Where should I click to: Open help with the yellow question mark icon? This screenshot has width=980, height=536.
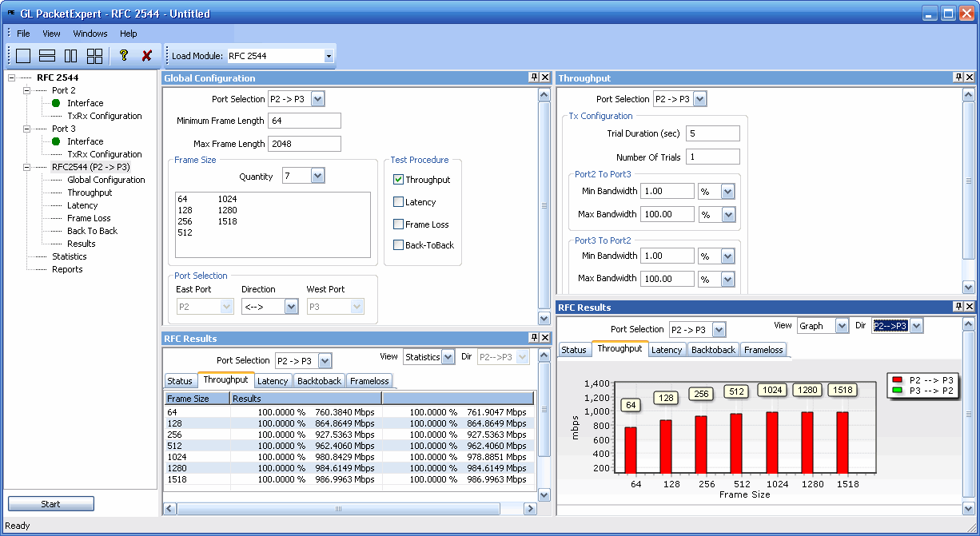pyautogui.click(x=123, y=56)
